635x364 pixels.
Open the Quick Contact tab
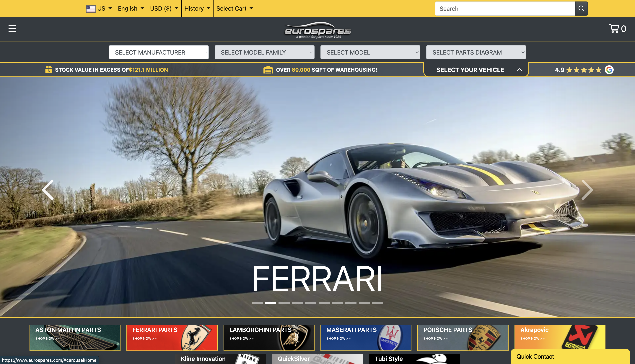[570, 357]
